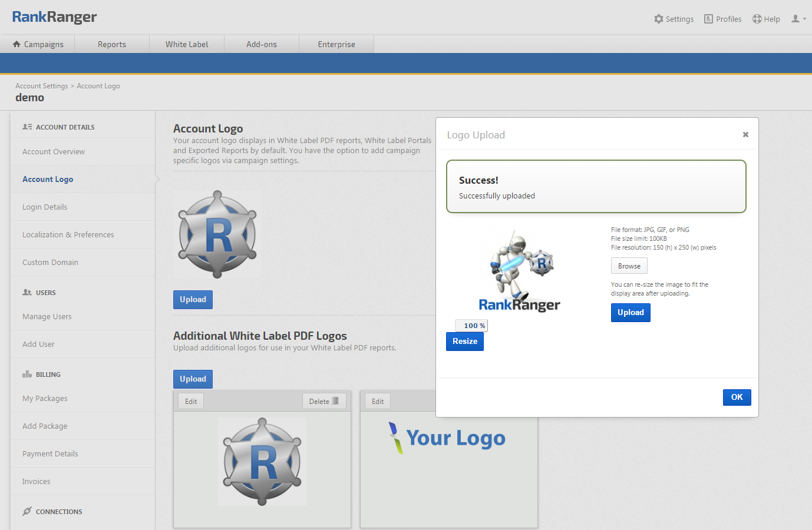Open Help via the lifebuoy icon
This screenshot has height=530, width=812.
point(757,19)
